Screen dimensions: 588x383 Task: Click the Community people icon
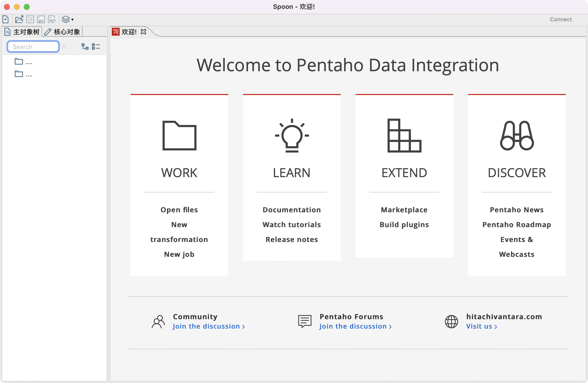158,321
